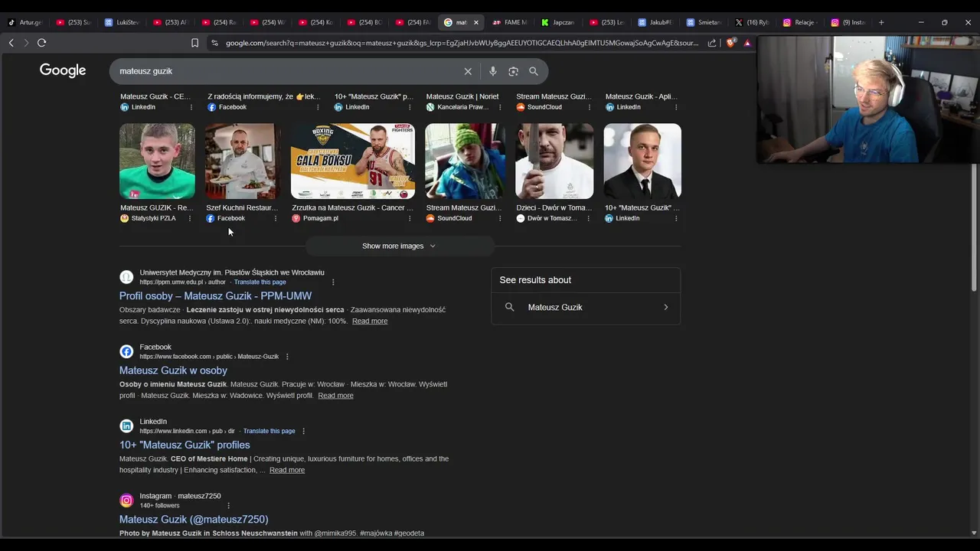Clear the search box with the X icon
The width and height of the screenshot is (980, 551).
pos(468,71)
